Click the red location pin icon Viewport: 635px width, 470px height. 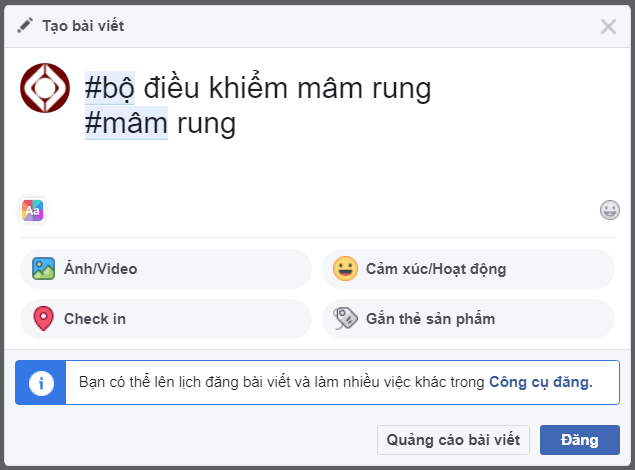click(x=43, y=319)
